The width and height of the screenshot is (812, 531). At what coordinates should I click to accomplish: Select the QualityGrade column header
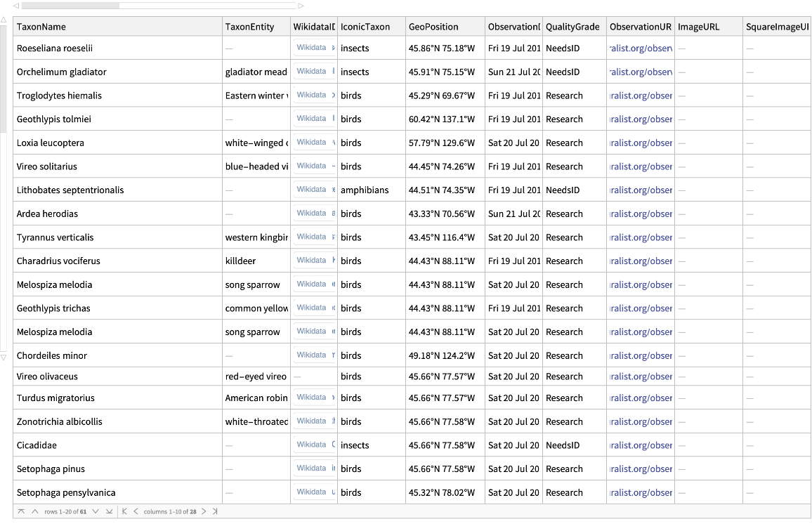pyautogui.click(x=573, y=27)
